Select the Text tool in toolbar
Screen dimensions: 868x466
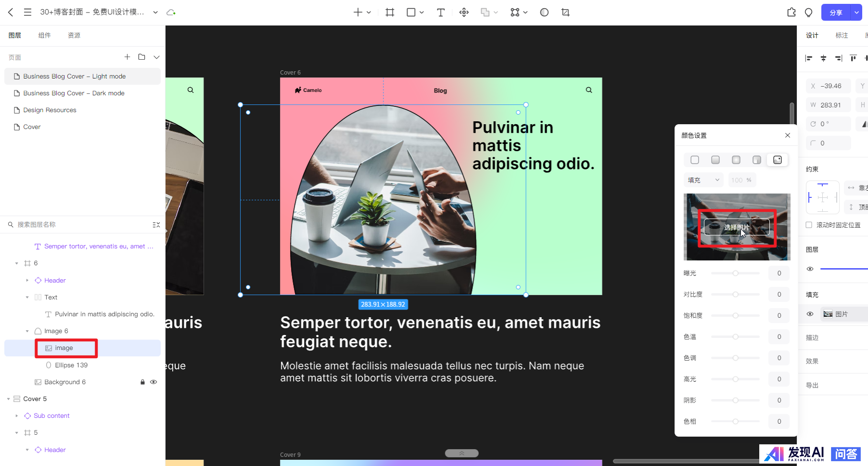click(440, 13)
